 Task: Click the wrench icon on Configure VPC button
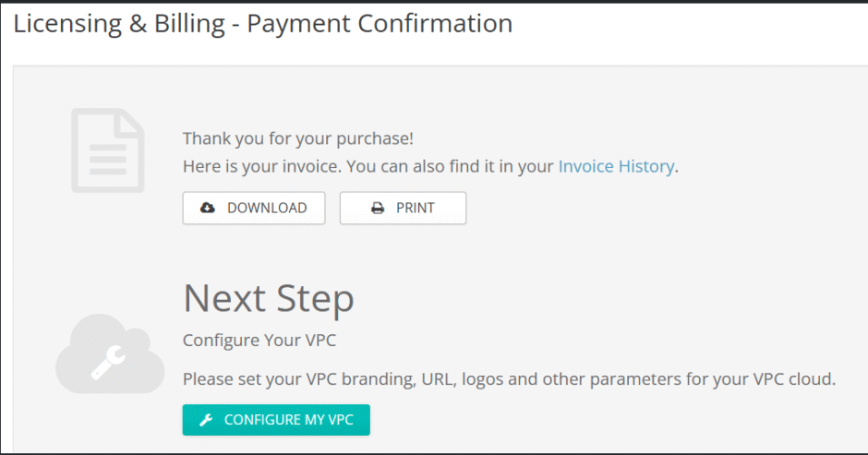coord(206,420)
